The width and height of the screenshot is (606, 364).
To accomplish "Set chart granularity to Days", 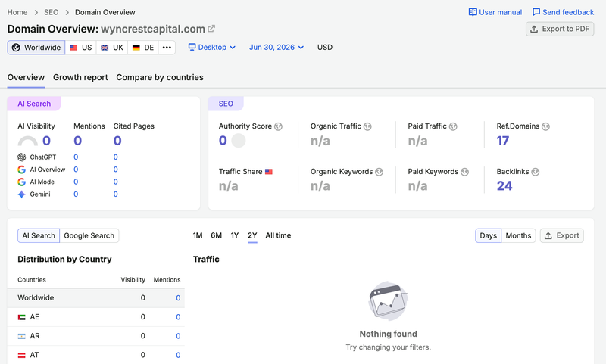I will click(488, 235).
